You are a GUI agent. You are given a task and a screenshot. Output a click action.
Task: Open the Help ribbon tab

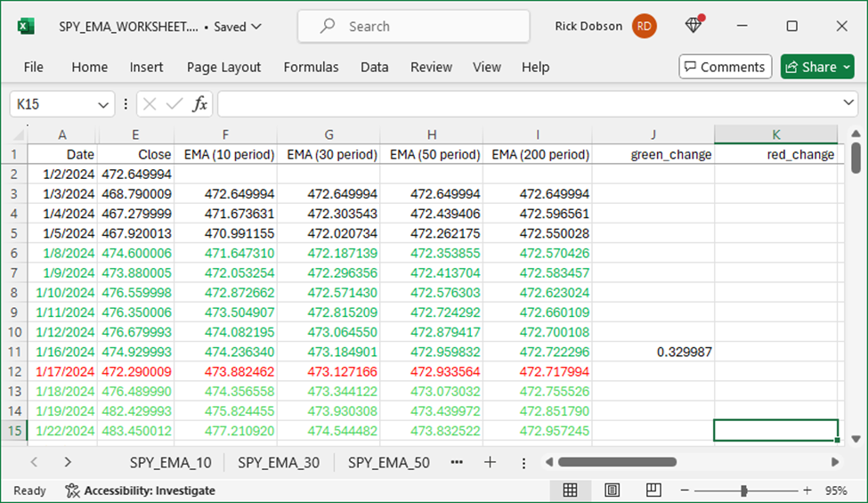[535, 67]
